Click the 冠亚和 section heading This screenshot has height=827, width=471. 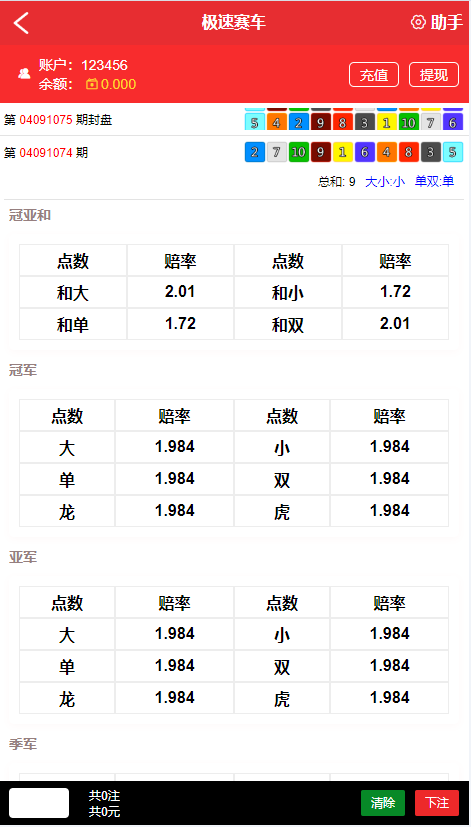tap(30, 215)
